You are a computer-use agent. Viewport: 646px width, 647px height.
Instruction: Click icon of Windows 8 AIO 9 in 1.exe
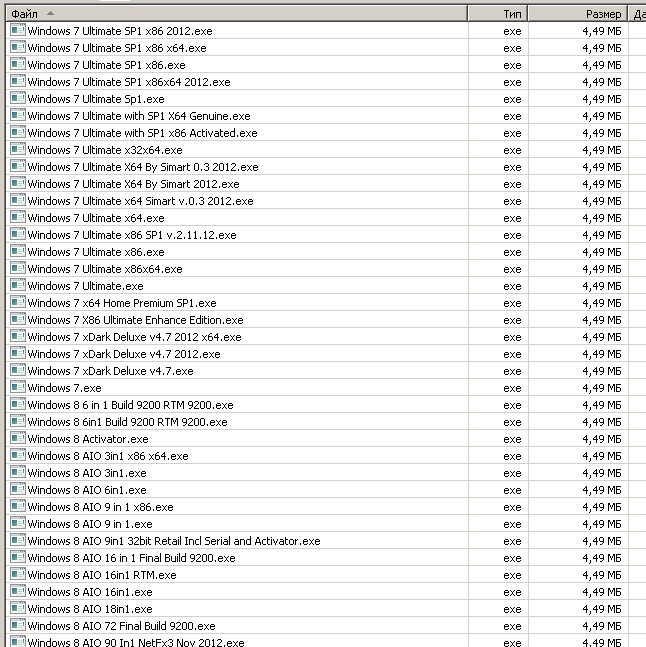tap(18, 523)
